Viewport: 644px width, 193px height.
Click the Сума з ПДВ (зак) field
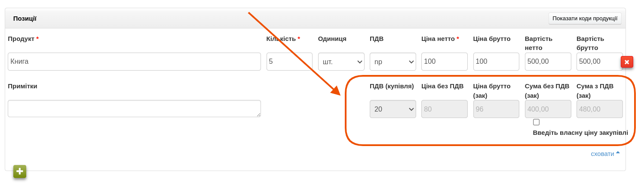(x=599, y=109)
